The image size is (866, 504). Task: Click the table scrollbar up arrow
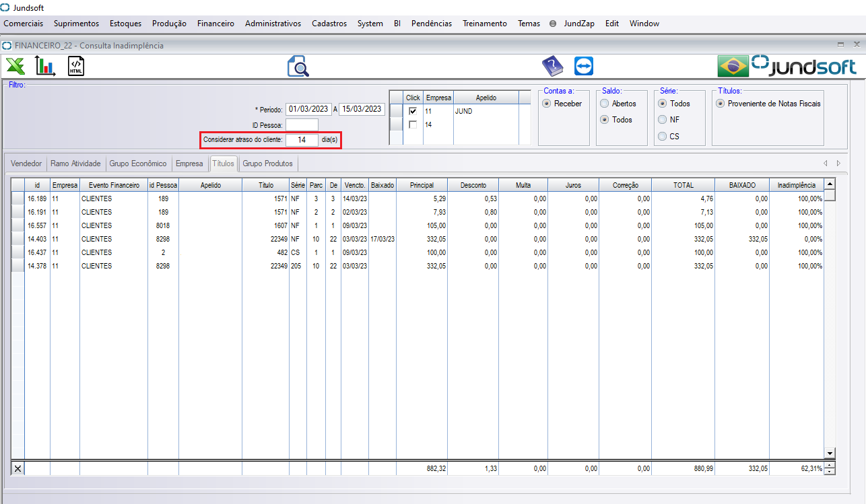pos(830,184)
